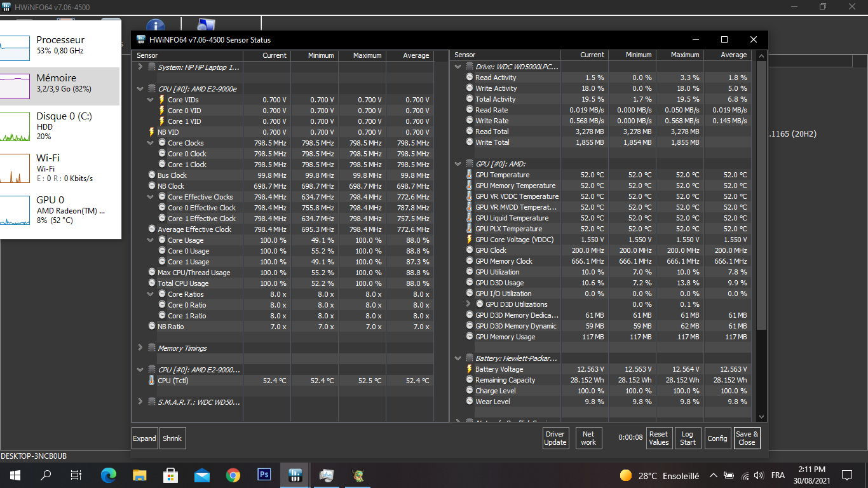
Task: Click the usage icon next to Total CPU Usage
Action: 151,283
